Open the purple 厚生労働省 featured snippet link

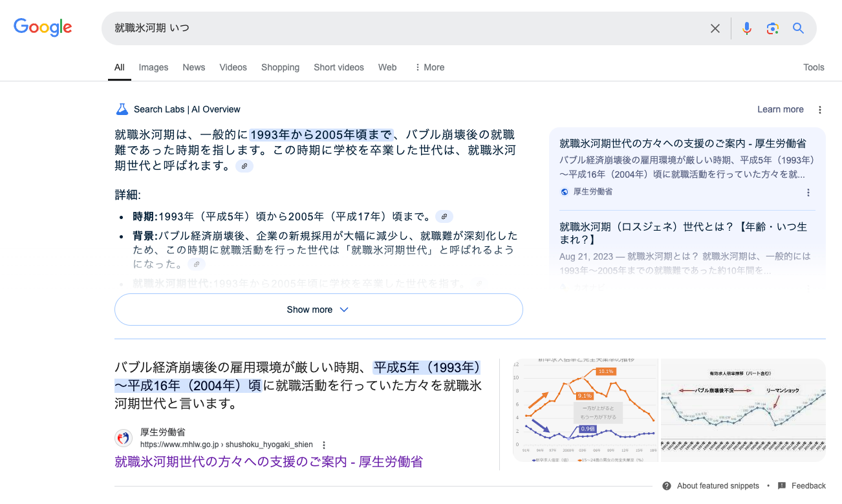click(x=268, y=461)
